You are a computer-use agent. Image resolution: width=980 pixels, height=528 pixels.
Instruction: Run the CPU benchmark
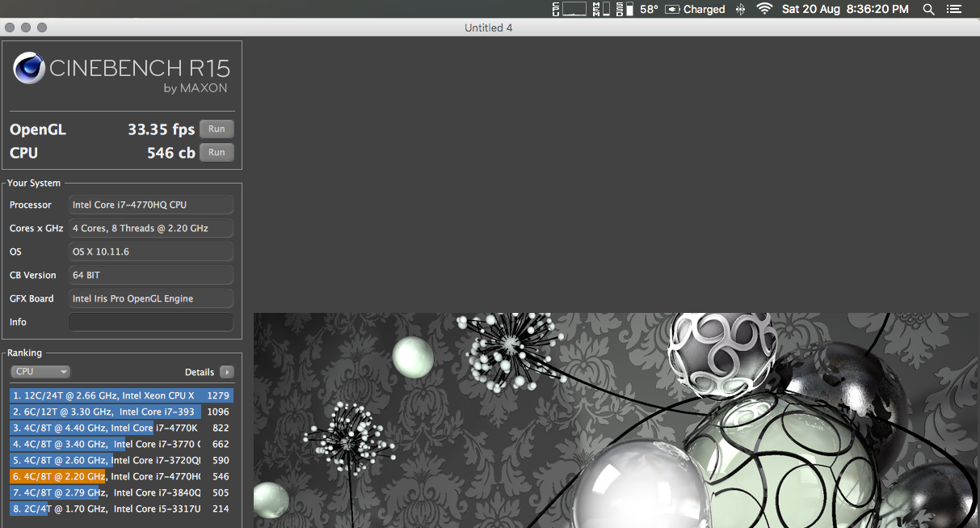[x=217, y=152]
